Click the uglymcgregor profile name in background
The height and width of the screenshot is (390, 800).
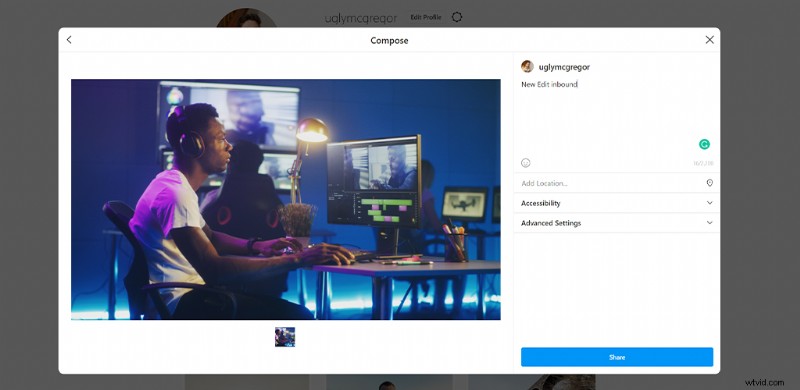[x=361, y=18]
